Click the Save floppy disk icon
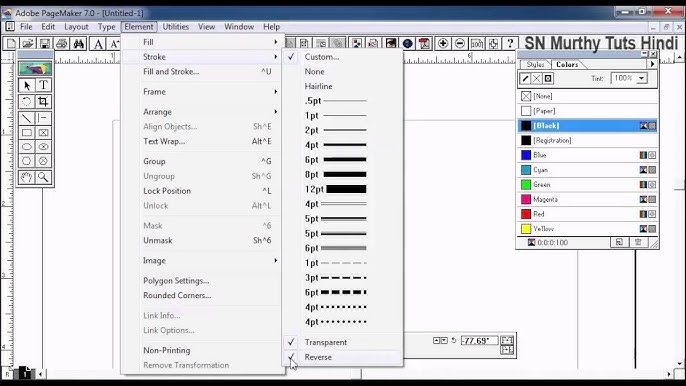Viewport: 686px width, 386px height. click(x=44, y=43)
